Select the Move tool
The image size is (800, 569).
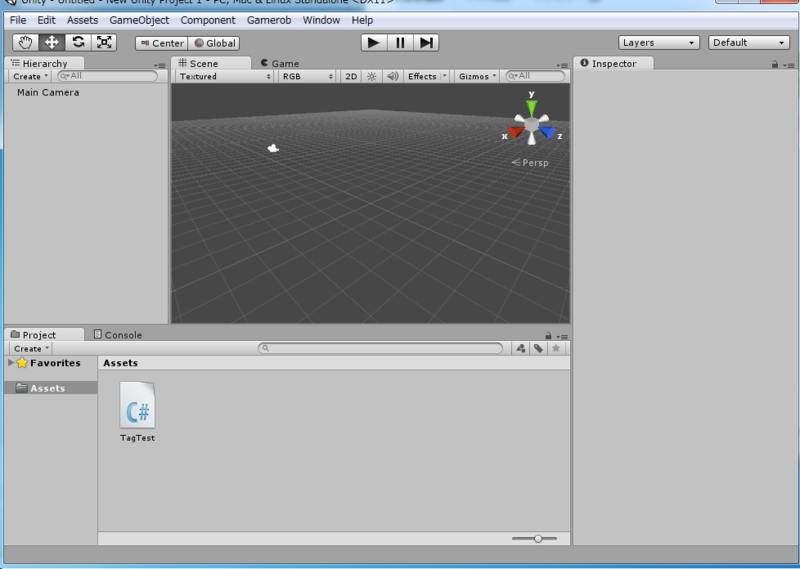point(52,42)
